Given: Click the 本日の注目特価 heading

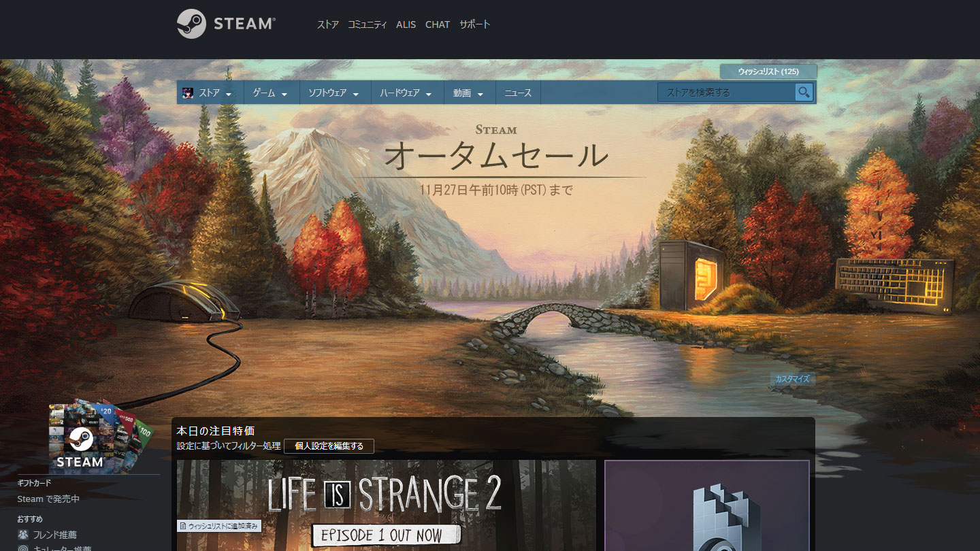Looking at the screenshot, I should (216, 431).
